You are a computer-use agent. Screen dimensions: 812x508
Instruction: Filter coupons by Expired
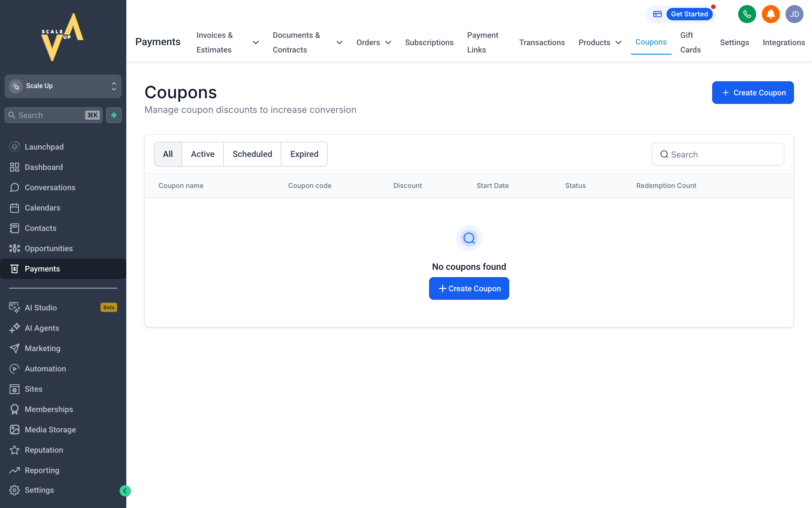pyautogui.click(x=304, y=154)
